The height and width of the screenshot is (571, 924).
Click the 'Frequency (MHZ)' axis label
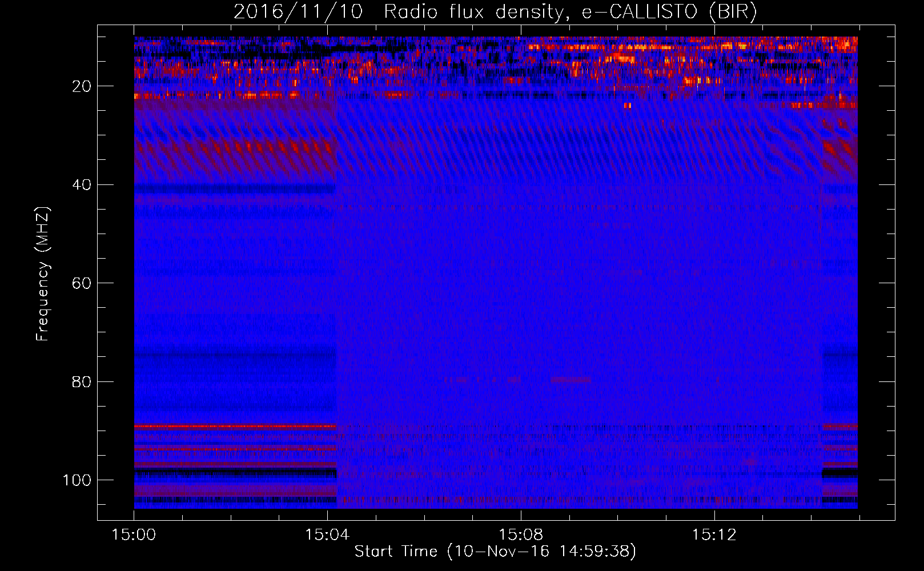43,274
